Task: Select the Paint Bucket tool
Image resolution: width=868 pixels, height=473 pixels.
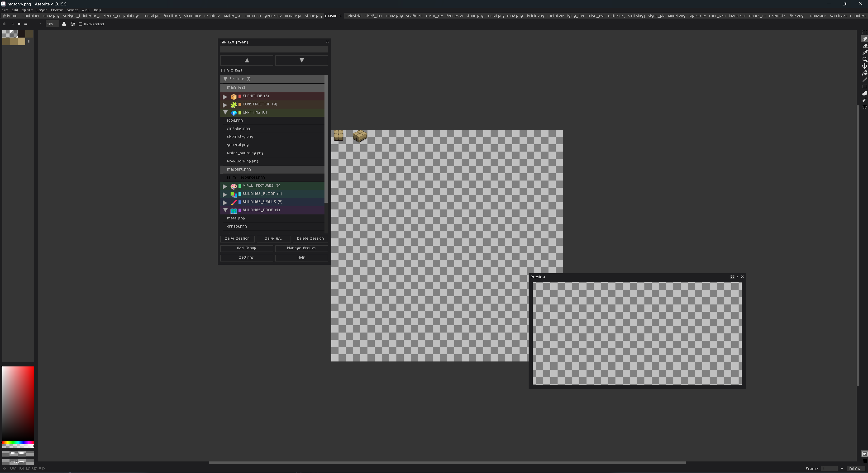Action: [864, 73]
